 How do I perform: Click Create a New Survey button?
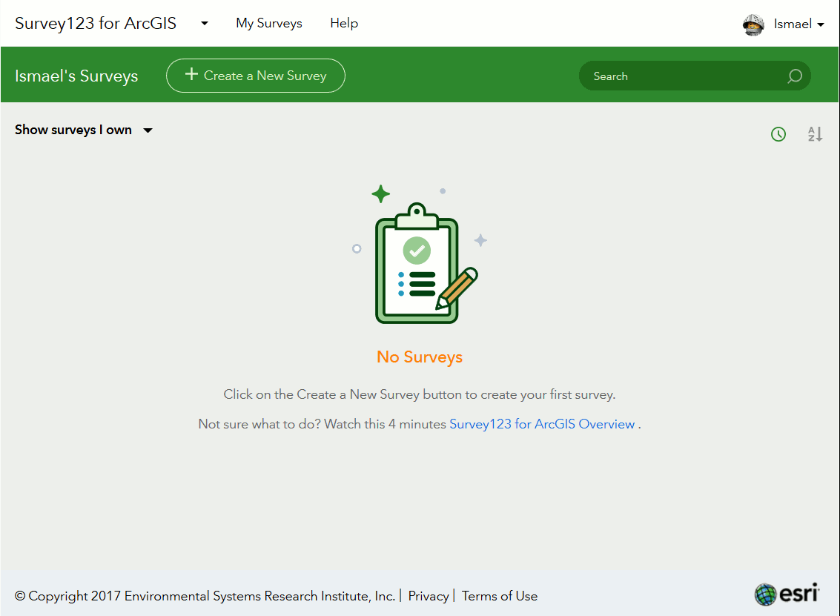point(256,76)
